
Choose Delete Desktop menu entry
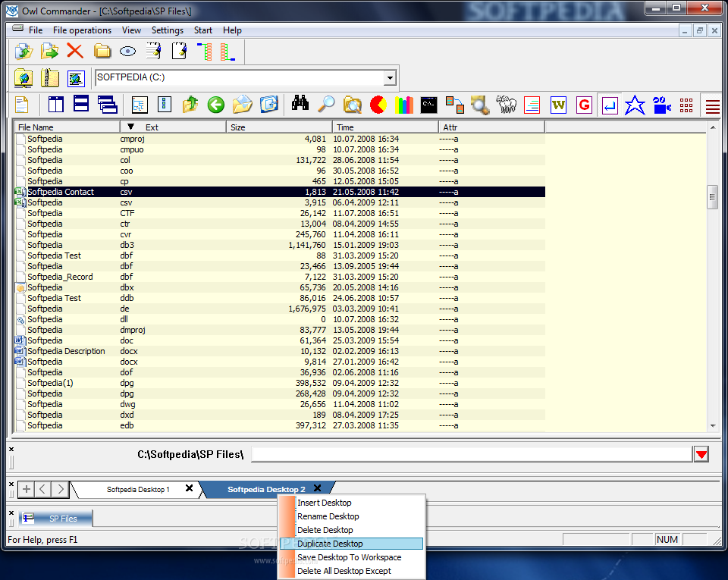[x=351, y=530]
